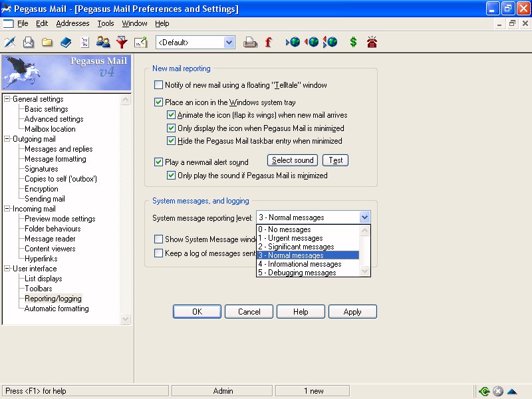Open the address books blue book icon
This screenshot has height=399, width=532.
[66, 43]
